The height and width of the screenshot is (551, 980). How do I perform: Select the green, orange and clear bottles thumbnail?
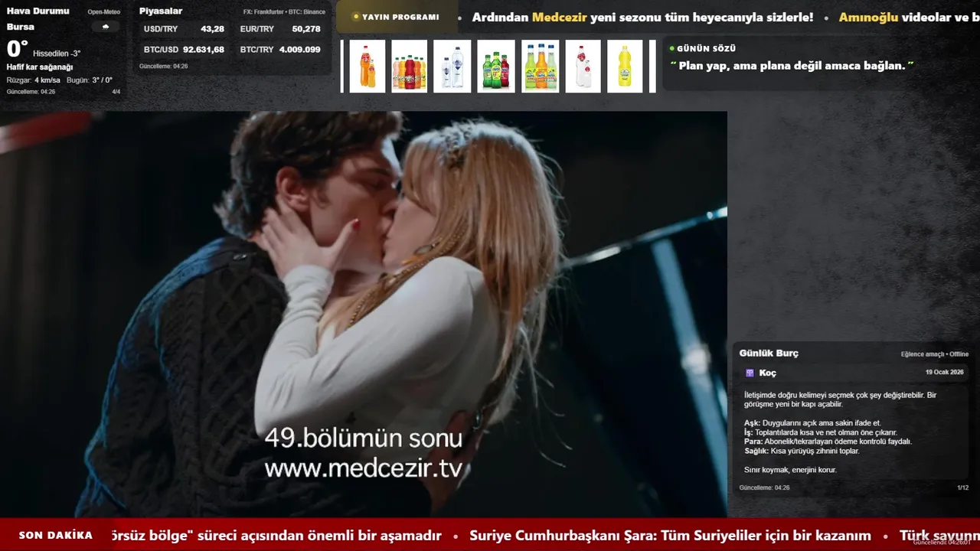541,67
